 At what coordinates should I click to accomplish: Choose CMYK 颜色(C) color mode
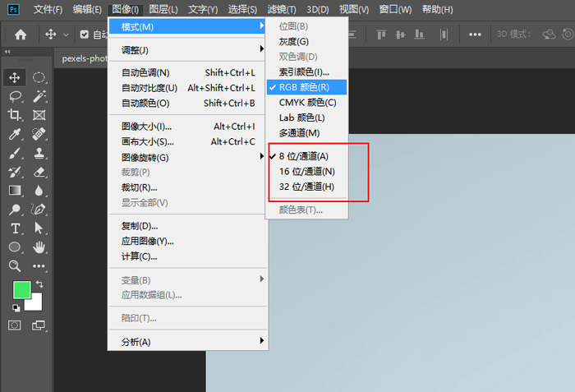click(306, 103)
